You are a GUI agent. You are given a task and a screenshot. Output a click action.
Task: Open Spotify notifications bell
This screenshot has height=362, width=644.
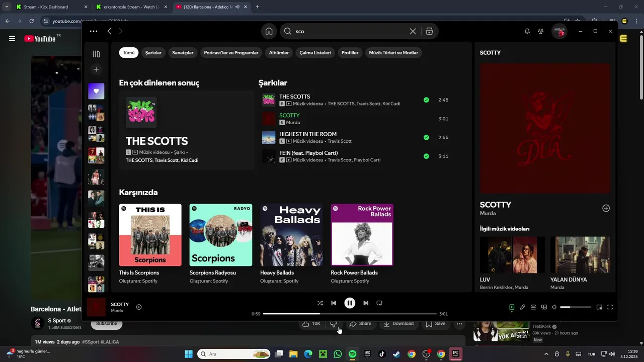point(527,31)
